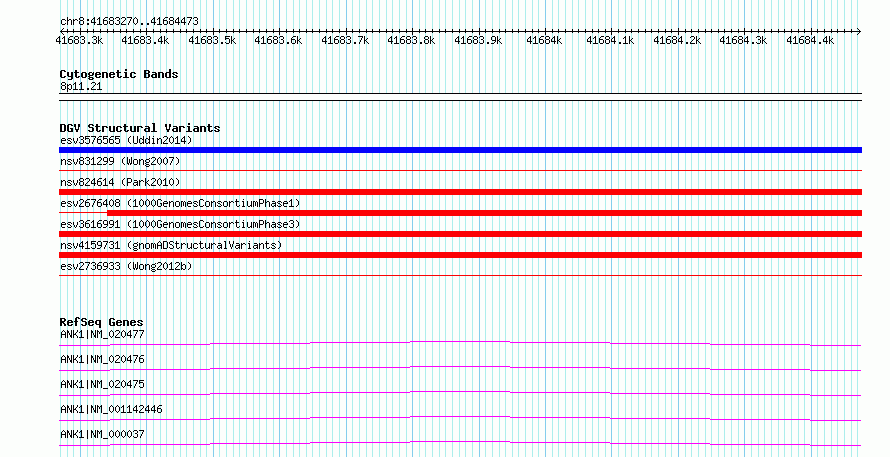This screenshot has height=457, width=890.
Task: Open the esv2736933 (Wong2012b) variant label
Action: tap(126, 266)
